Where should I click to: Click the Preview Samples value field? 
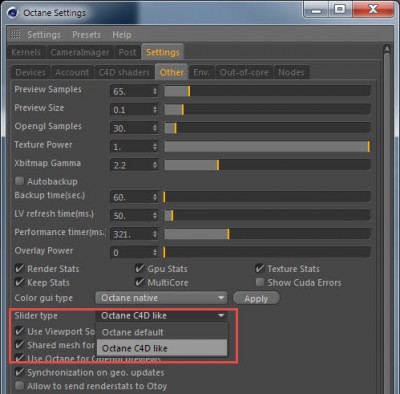click(x=134, y=91)
